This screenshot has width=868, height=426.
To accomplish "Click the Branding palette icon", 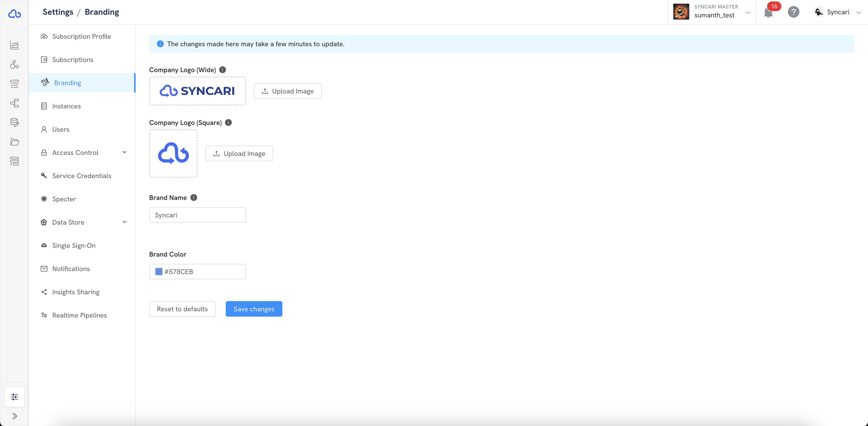I will [x=45, y=82].
